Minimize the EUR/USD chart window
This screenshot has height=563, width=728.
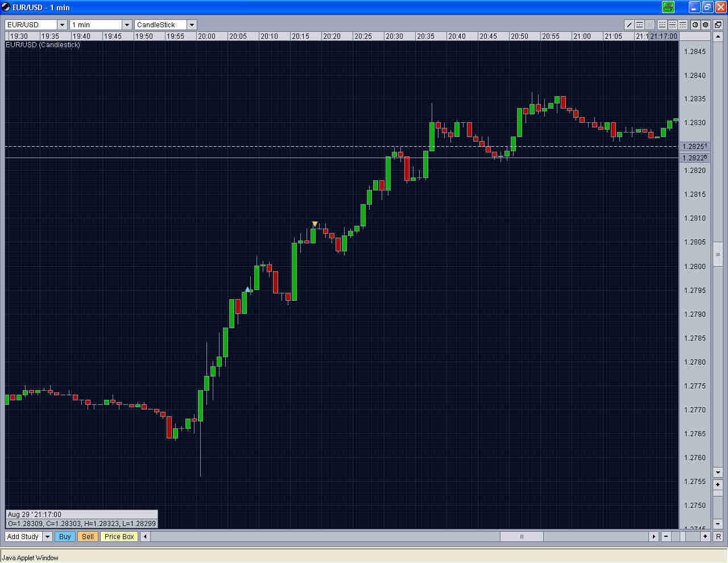pos(694,7)
